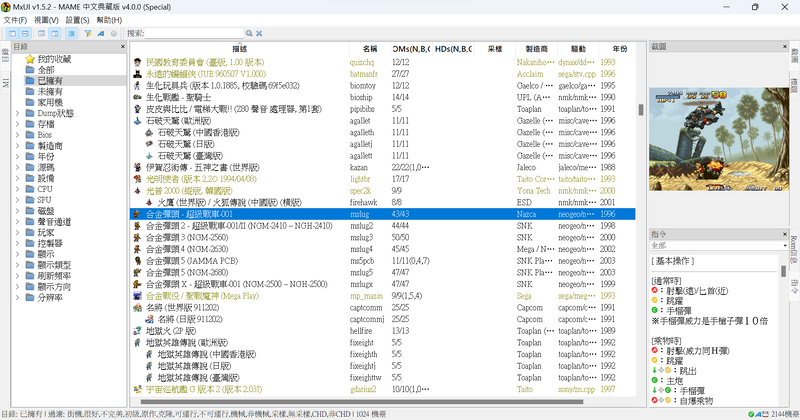Expand the 製造商 tree node
This screenshot has height=420, width=800.
point(18,146)
